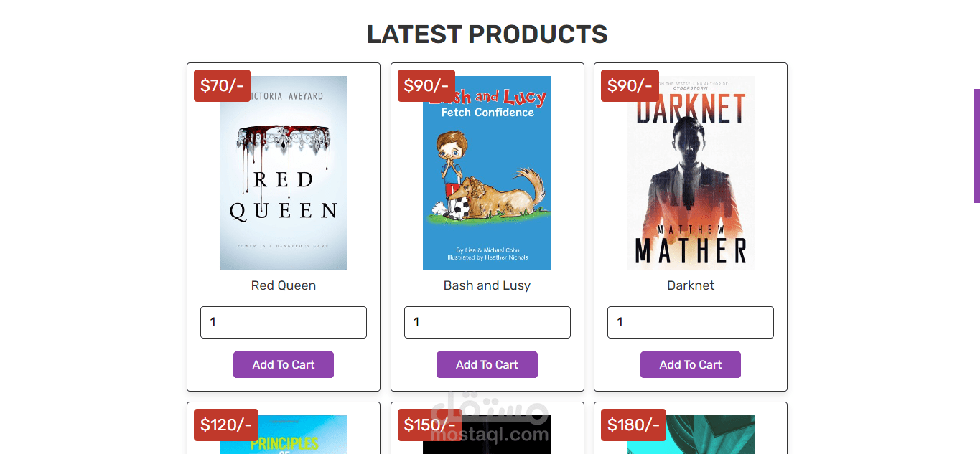Select the $150/- price badge
The image size is (980, 454).
(x=429, y=425)
